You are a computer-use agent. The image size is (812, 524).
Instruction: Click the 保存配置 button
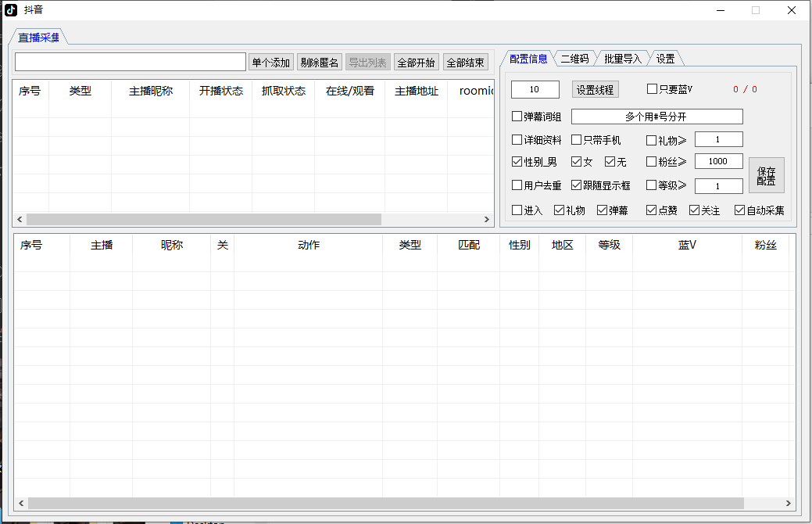(x=766, y=174)
